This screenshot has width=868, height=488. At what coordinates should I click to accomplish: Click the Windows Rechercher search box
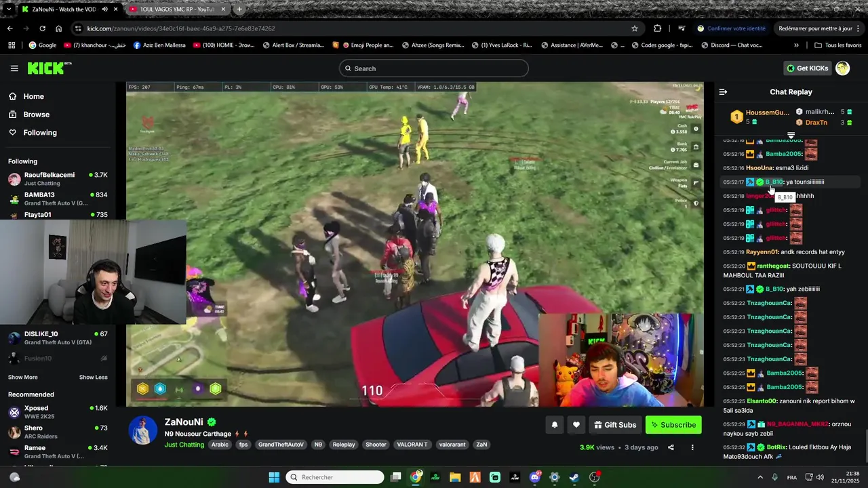pos(335,477)
